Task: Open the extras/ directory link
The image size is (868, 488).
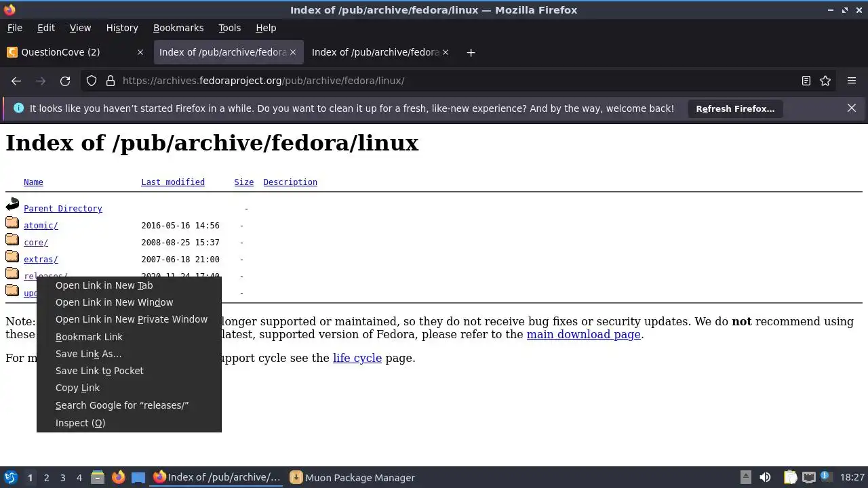Action: pyautogui.click(x=41, y=260)
